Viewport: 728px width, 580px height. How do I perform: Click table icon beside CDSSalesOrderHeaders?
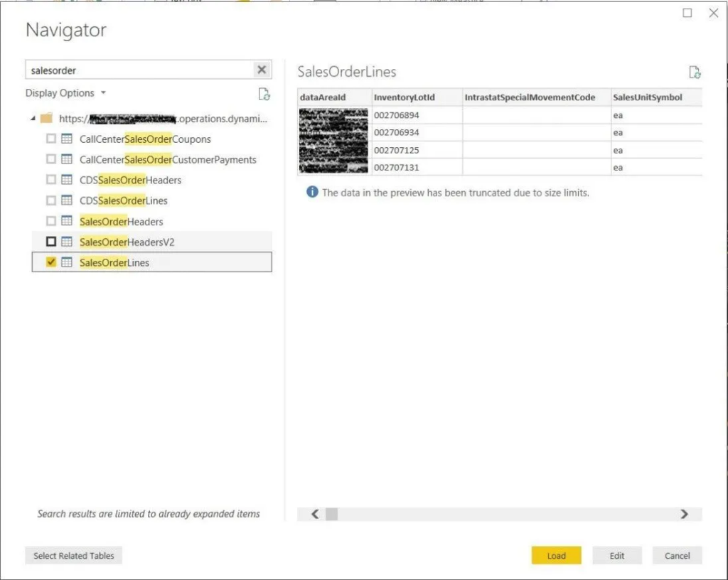click(x=67, y=180)
